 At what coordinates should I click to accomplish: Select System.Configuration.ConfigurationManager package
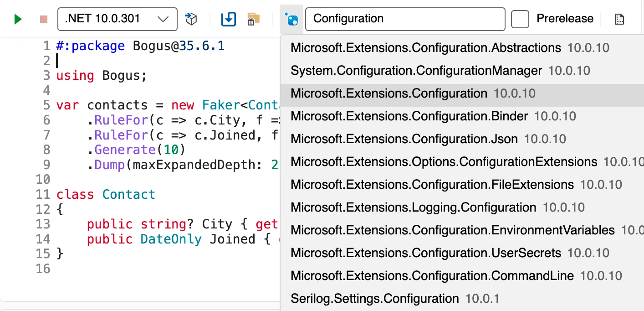click(x=462, y=71)
